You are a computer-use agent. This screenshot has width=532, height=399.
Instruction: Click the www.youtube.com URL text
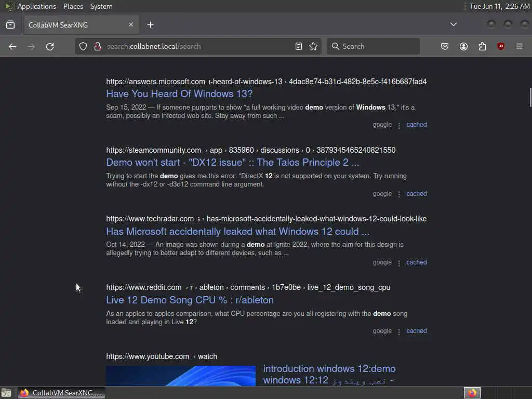(x=147, y=356)
